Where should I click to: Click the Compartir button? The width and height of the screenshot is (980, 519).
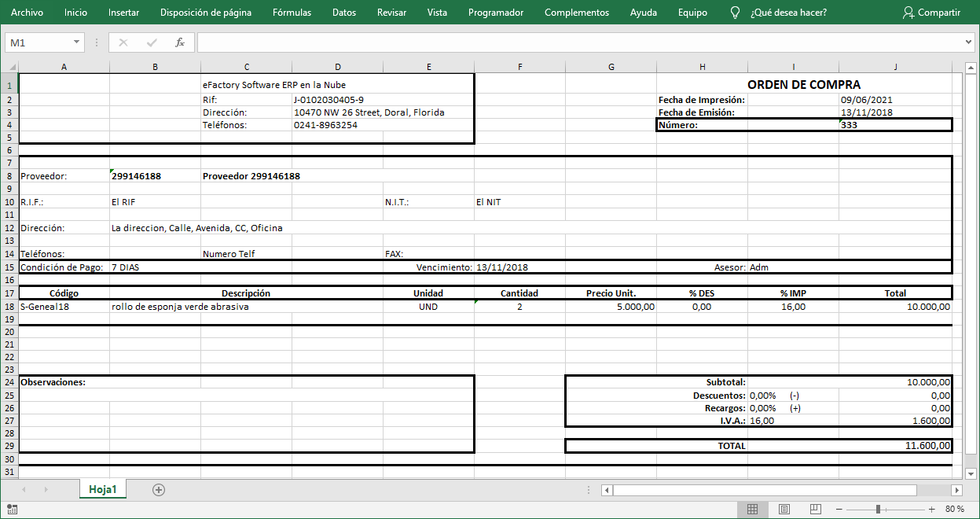(x=931, y=13)
